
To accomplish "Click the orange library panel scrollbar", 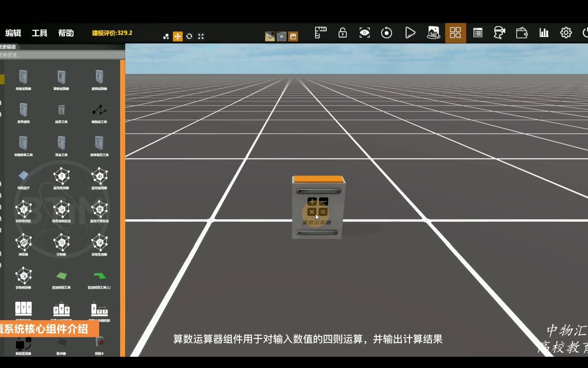I will [122, 208].
